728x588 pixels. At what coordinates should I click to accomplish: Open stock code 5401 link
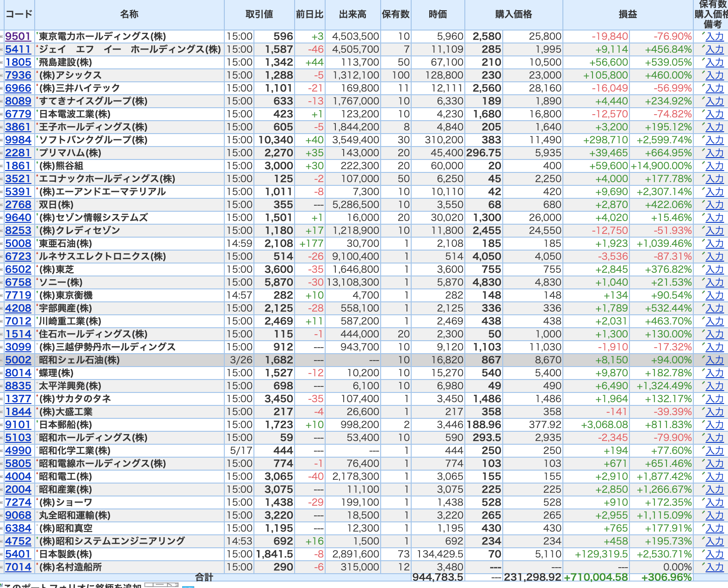click(18, 554)
